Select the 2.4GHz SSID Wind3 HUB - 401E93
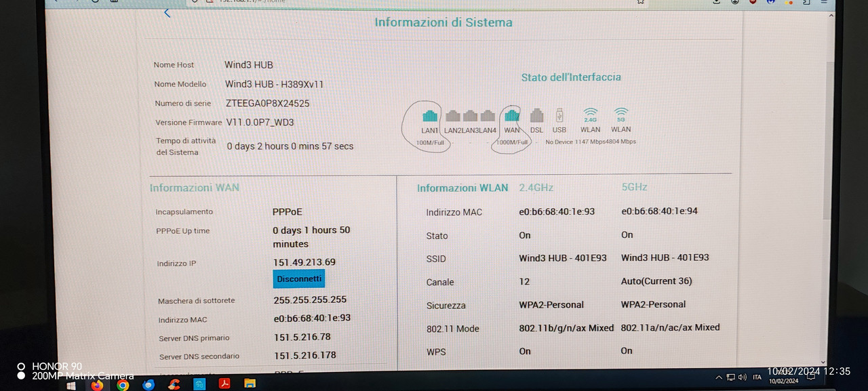 pyautogui.click(x=563, y=258)
